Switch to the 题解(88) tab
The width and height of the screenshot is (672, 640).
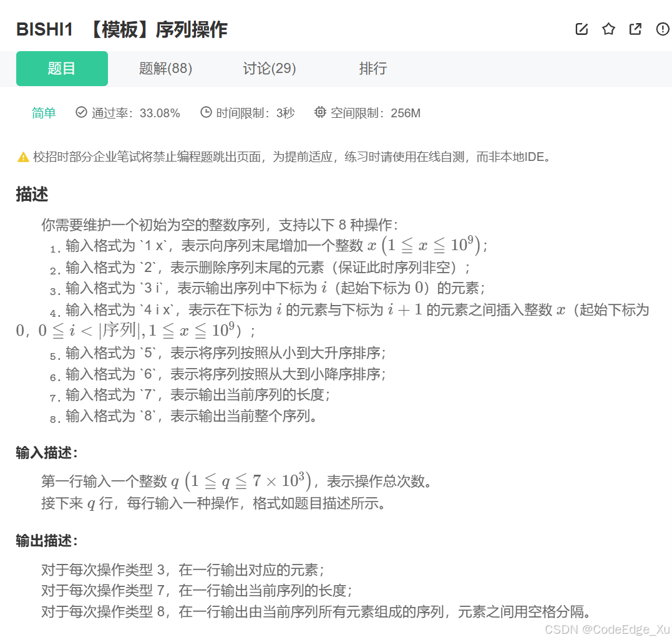(x=164, y=69)
